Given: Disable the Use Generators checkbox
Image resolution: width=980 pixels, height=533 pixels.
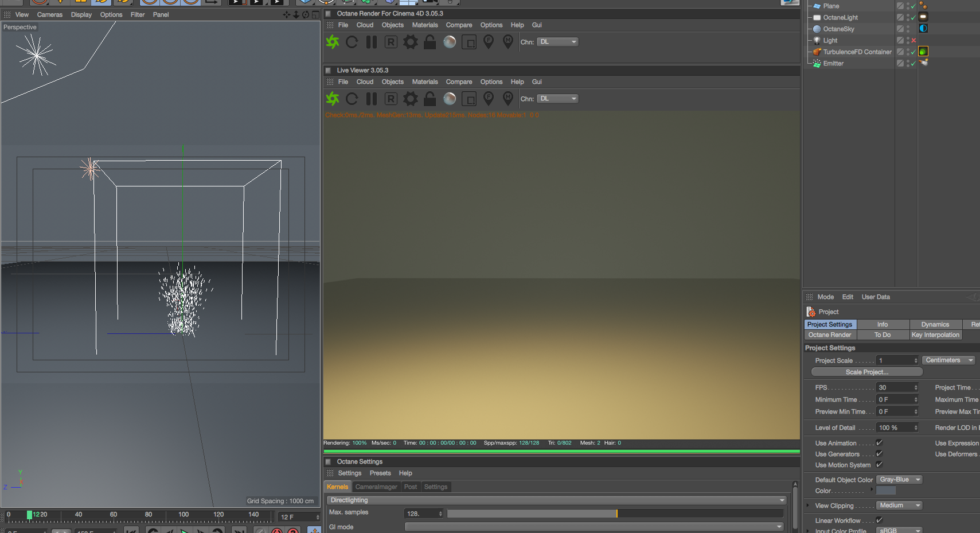Looking at the screenshot, I should point(879,454).
